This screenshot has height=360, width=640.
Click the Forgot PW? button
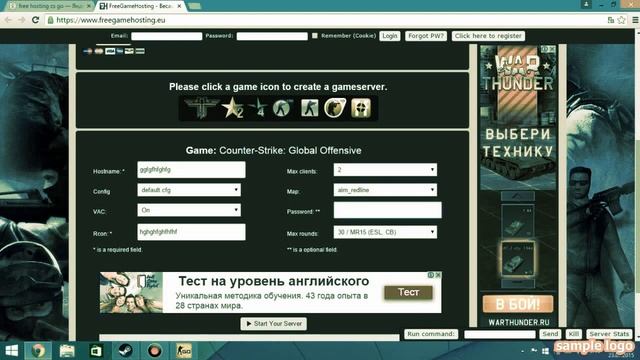pyautogui.click(x=426, y=36)
